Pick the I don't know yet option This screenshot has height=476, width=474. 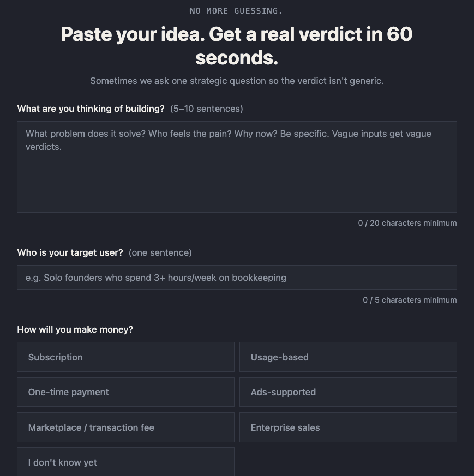coord(125,462)
